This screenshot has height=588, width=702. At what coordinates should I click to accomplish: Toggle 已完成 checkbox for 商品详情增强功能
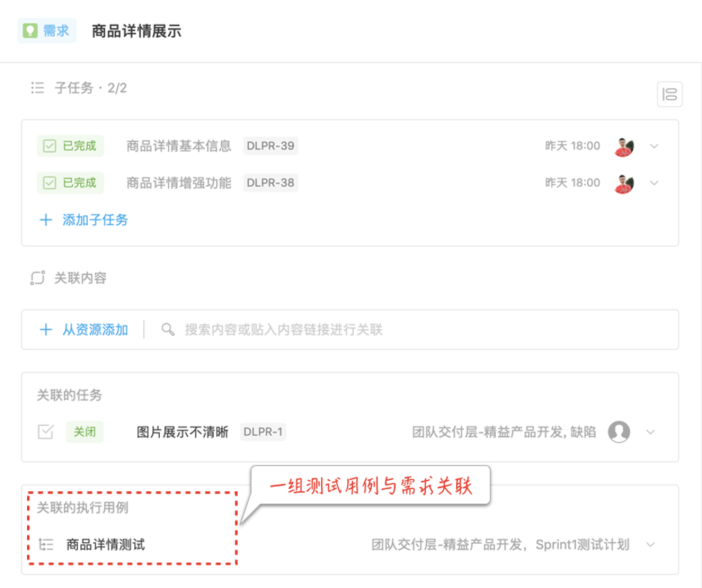[49, 183]
